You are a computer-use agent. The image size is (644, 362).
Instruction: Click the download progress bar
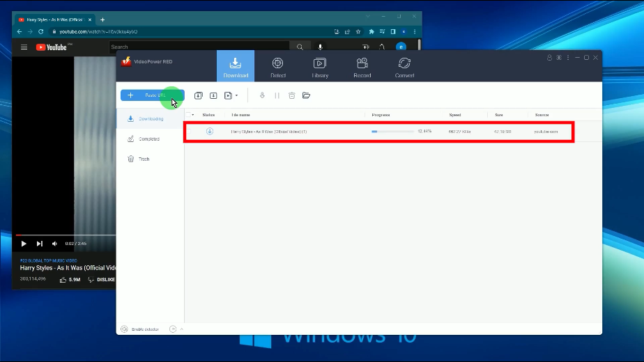(392, 132)
